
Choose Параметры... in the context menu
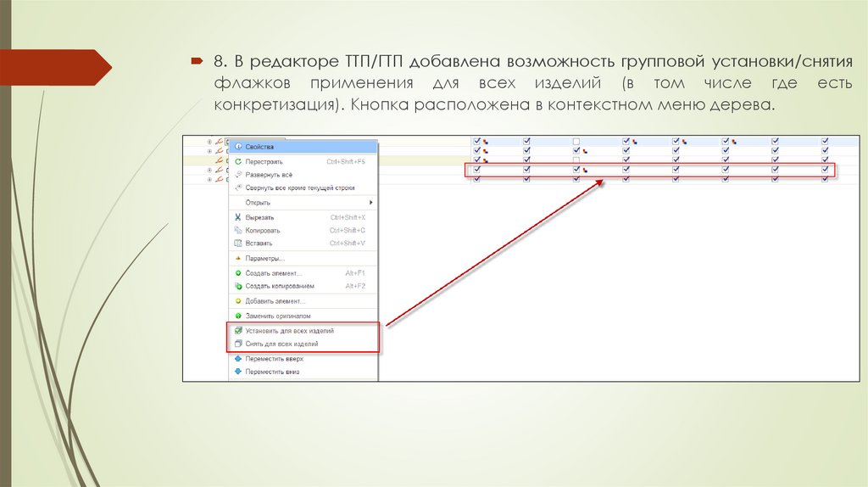(x=264, y=258)
